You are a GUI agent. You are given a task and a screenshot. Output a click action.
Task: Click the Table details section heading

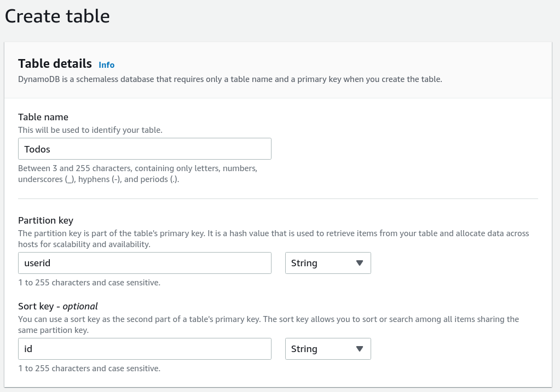point(55,63)
